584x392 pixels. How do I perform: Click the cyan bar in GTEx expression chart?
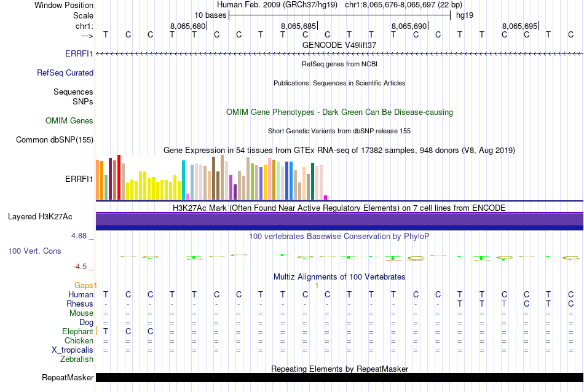click(x=183, y=180)
